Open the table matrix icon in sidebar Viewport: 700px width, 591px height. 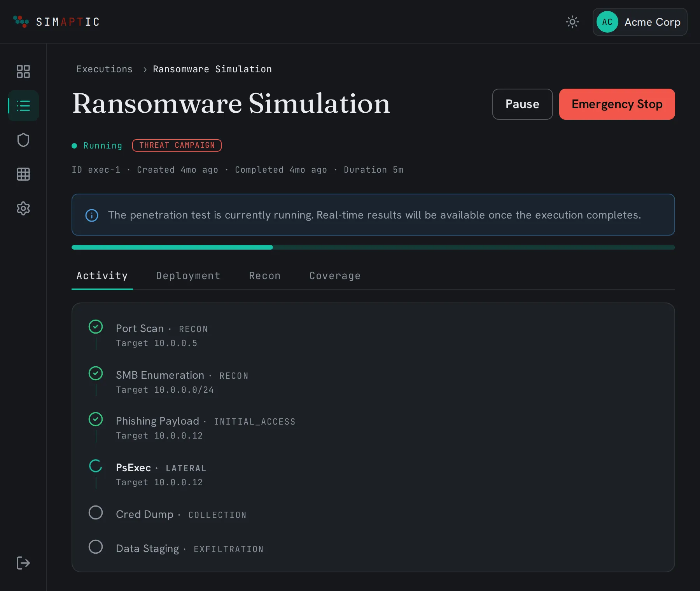[23, 174]
